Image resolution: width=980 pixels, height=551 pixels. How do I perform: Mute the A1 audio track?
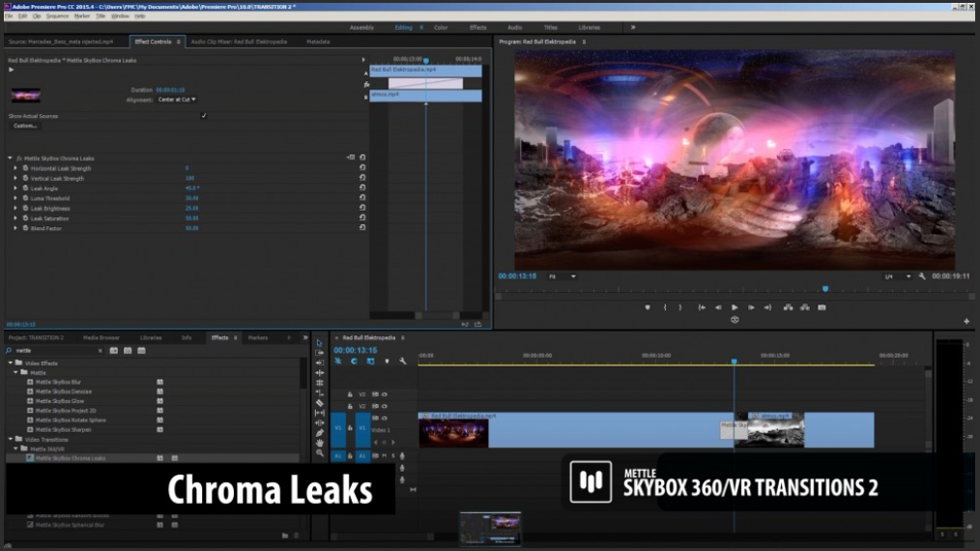point(385,456)
